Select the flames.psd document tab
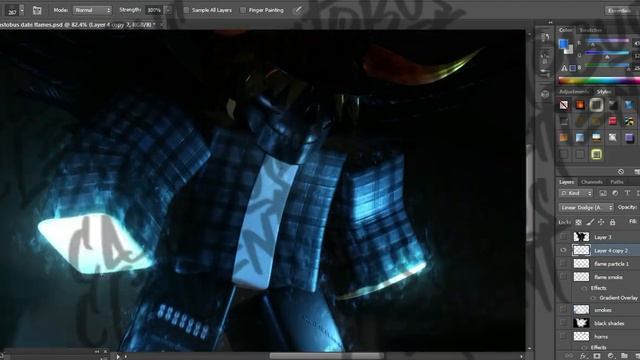This screenshot has height=360, width=640. pos(78,25)
